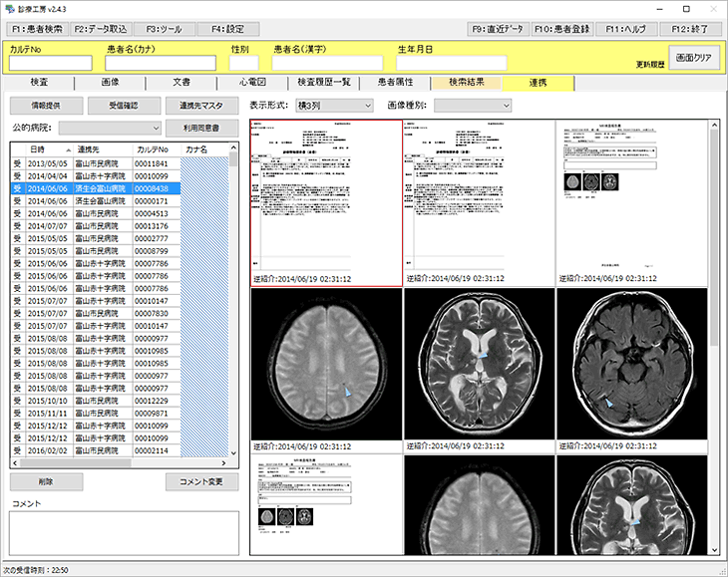Click the 削除 button

click(x=47, y=481)
